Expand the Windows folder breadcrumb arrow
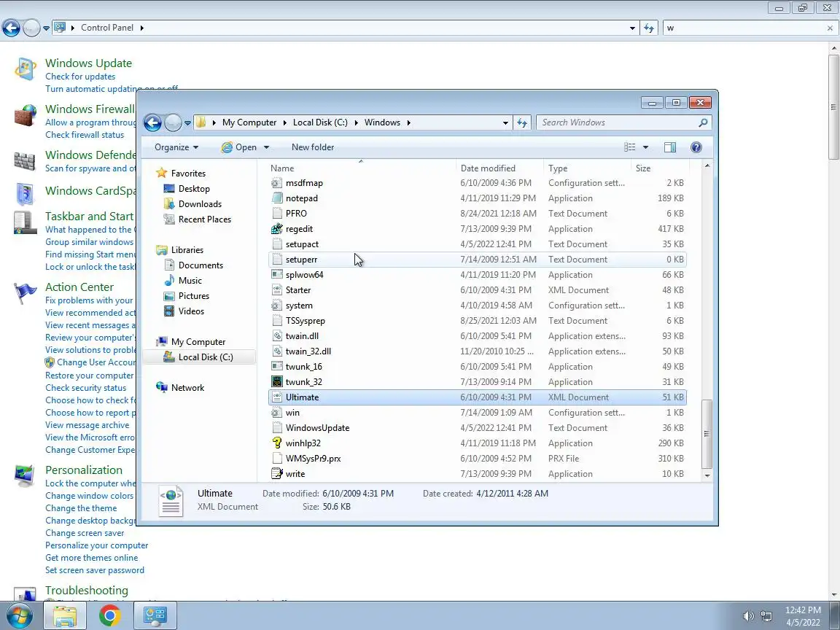 click(x=409, y=122)
